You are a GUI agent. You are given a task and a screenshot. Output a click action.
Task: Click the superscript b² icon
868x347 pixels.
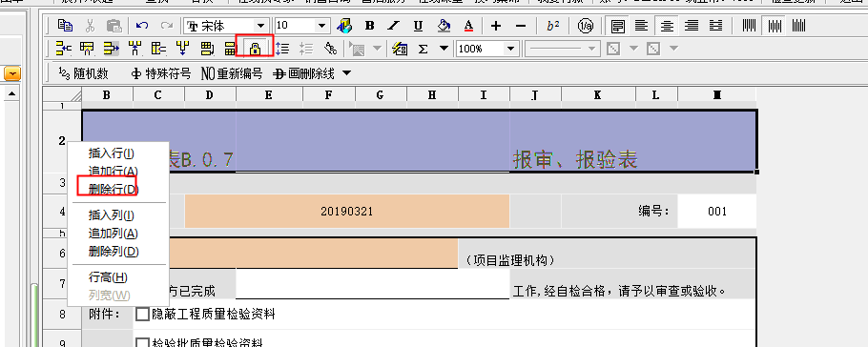point(552,26)
